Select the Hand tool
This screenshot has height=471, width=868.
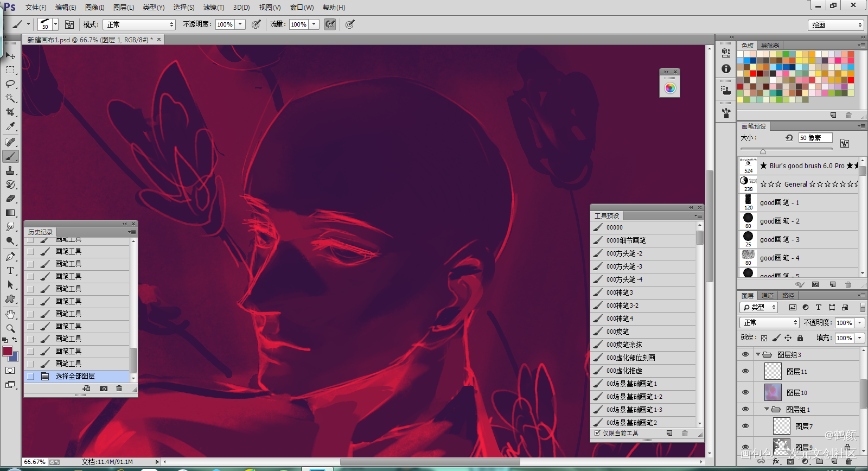[x=10, y=314]
